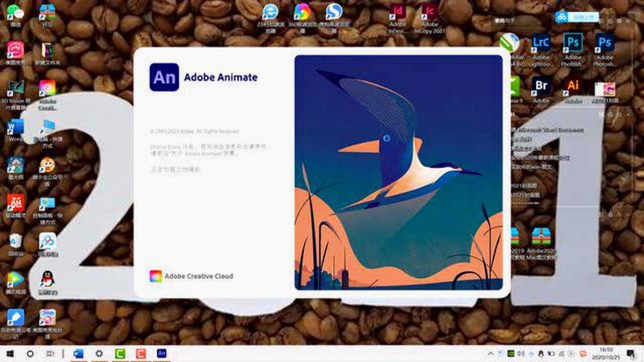The height and width of the screenshot is (362, 644).
Task: Expand the hidden system tray icons chevron
Action: point(490,353)
